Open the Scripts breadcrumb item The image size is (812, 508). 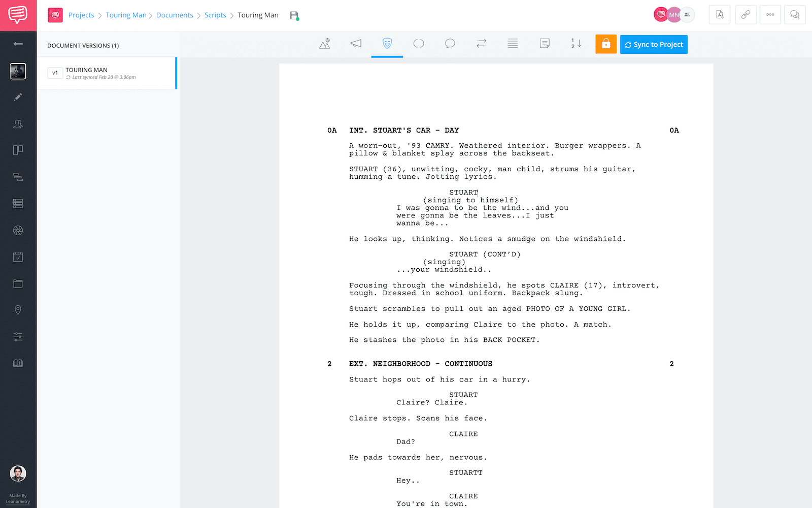click(x=215, y=15)
